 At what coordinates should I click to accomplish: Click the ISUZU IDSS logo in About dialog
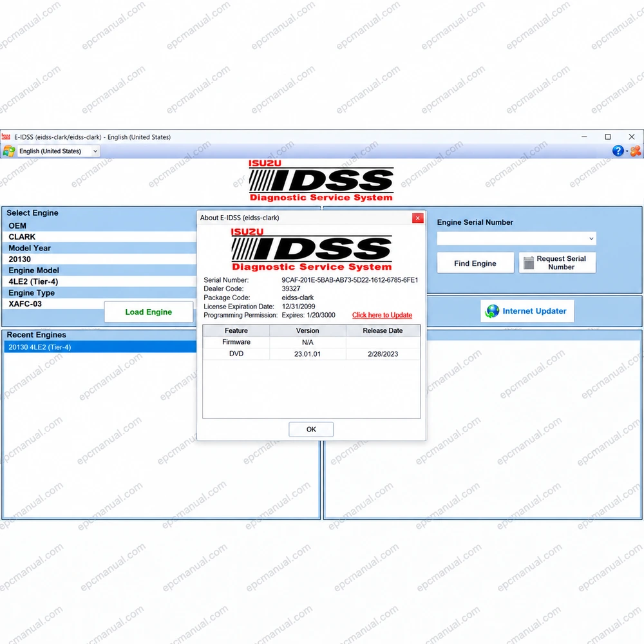pos(311,249)
